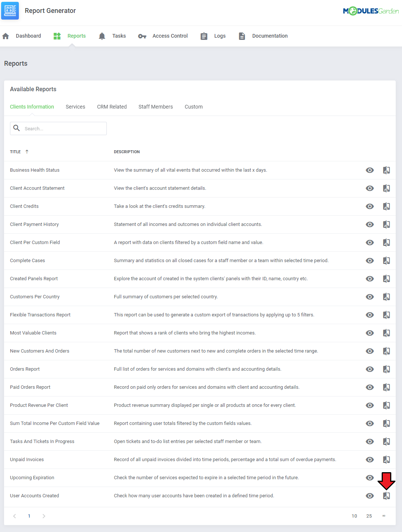Select page number 1
402x532 pixels.
click(x=29, y=516)
